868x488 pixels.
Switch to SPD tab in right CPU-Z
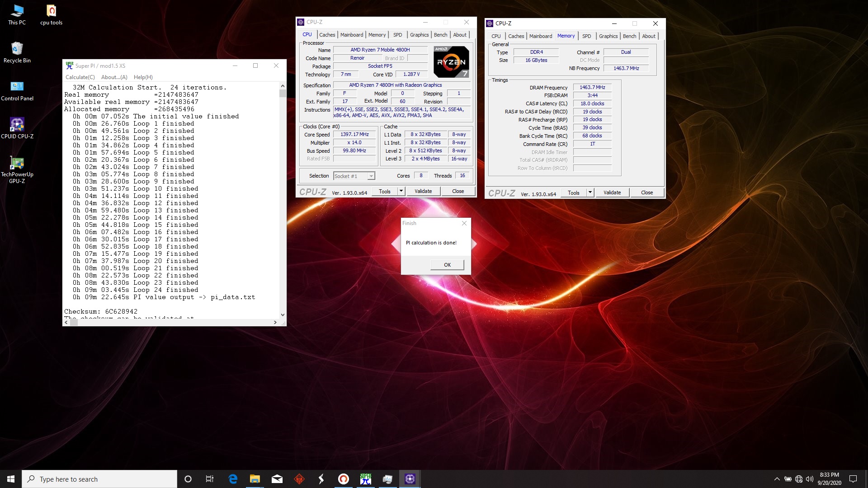point(587,36)
